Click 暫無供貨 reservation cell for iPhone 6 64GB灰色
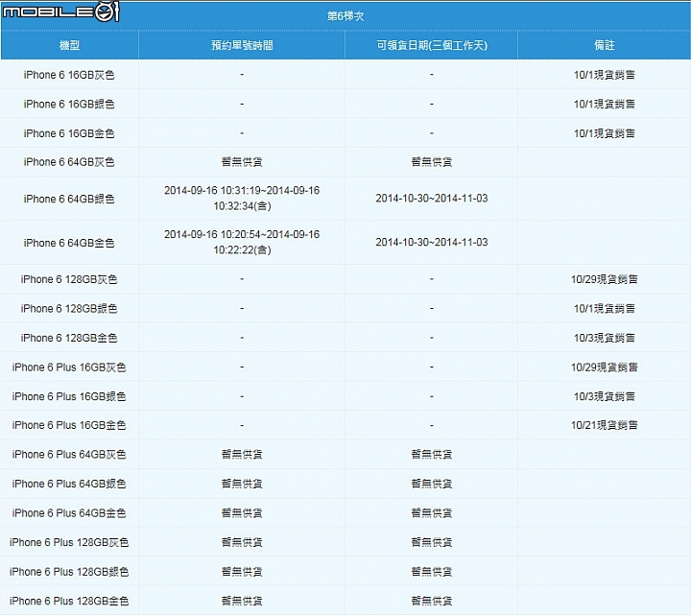This screenshot has height=616, width=691. pyautogui.click(x=242, y=162)
